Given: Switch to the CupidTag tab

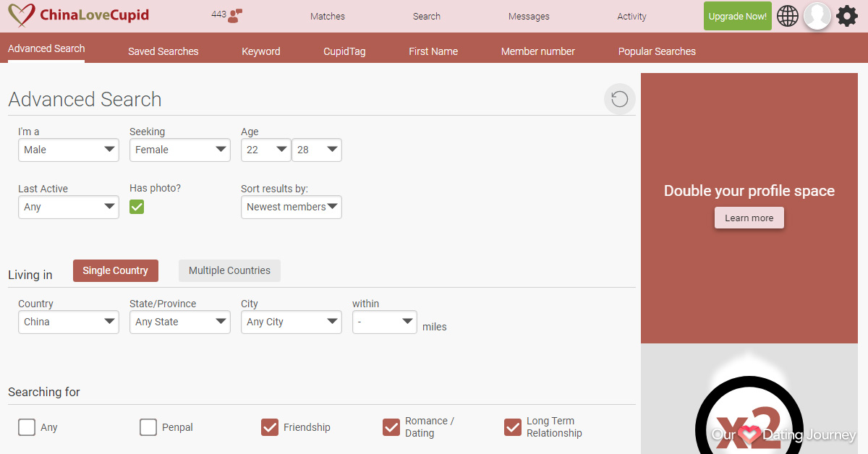Looking at the screenshot, I should pyautogui.click(x=344, y=51).
